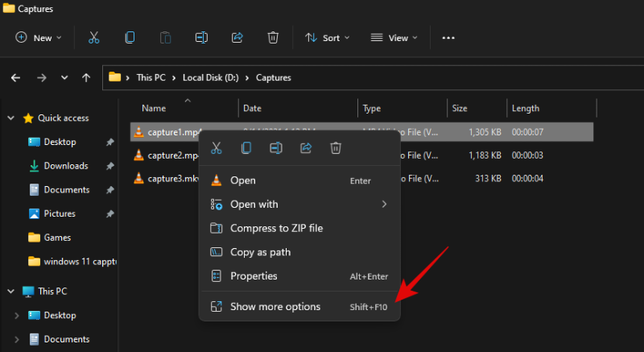Open the Sort dropdown menu

[328, 37]
